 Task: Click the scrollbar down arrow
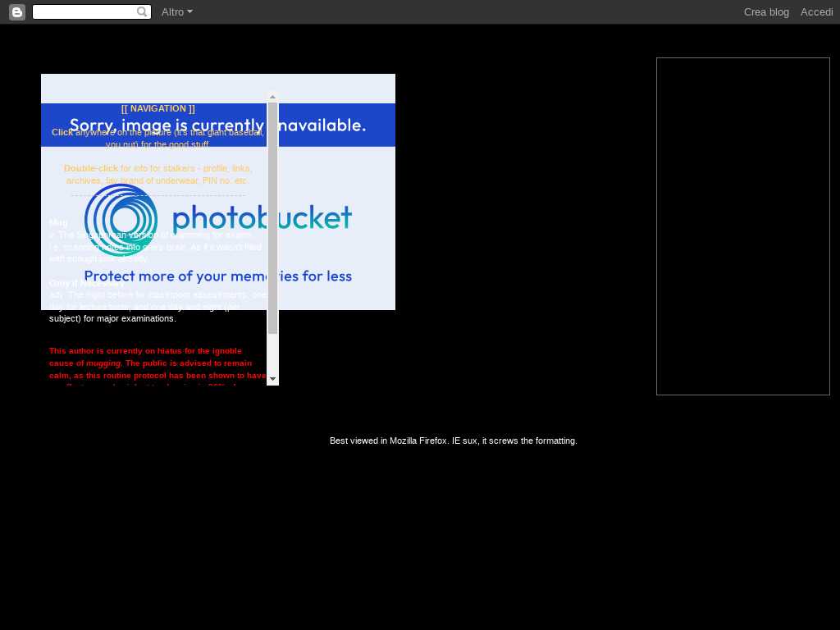pos(273,379)
